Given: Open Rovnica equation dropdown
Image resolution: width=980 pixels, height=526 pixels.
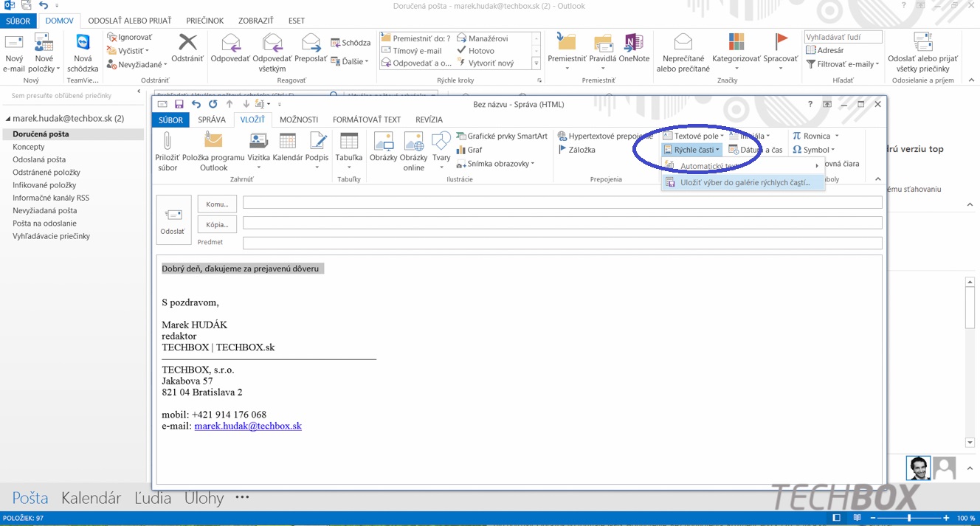Looking at the screenshot, I should click(x=815, y=136).
